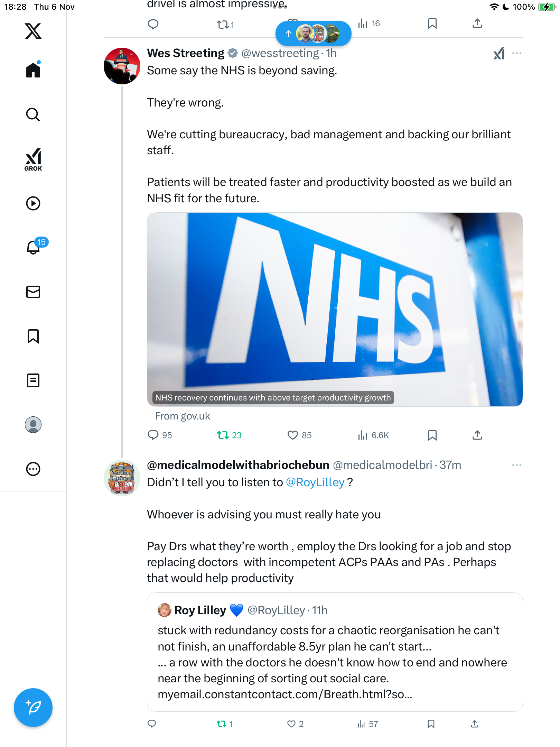Screen dimensions: 560x747
Task: Open Notifications with 15 badge
Action: click(34, 247)
